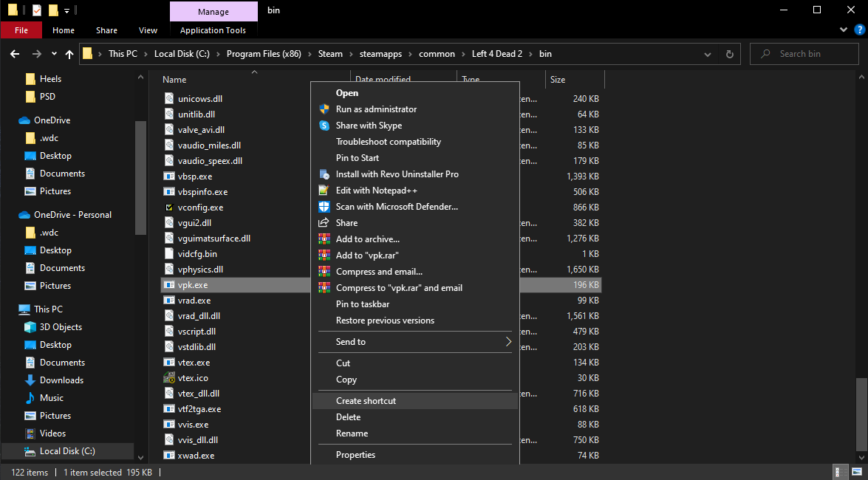
Task: Open the Application Tools tab
Action: [213, 30]
